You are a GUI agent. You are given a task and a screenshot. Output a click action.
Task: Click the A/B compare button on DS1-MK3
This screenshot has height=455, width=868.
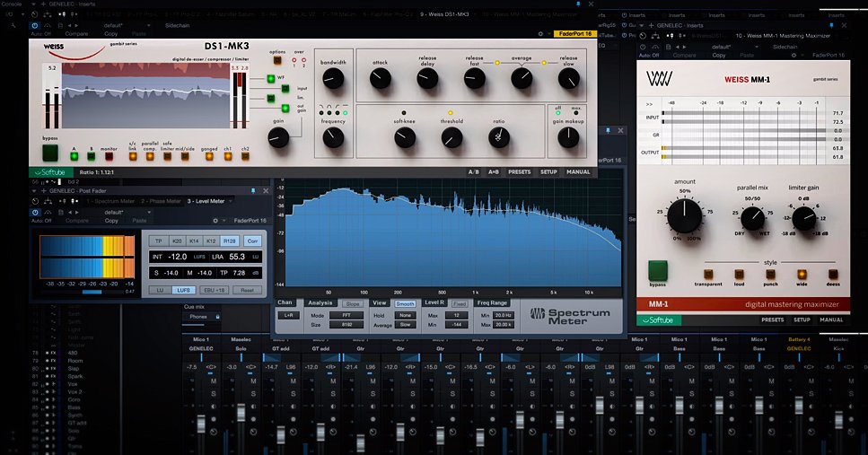point(473,171)
